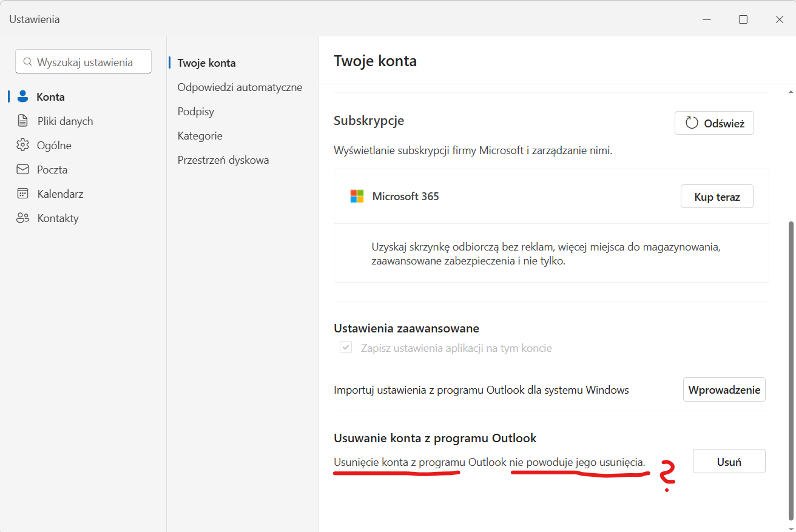Screen dimensions: 796x532
Task: Refresh subscriptions with Odśwież button
Action: [x=714, y=123]
